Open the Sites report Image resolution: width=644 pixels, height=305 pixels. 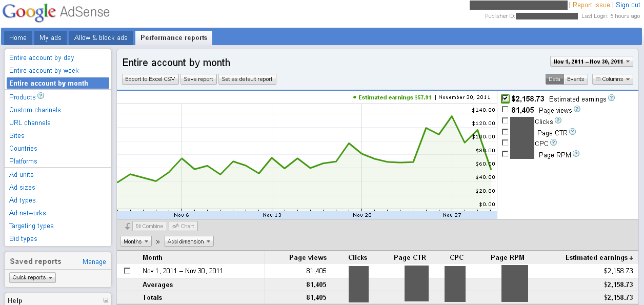click(17, 136)
